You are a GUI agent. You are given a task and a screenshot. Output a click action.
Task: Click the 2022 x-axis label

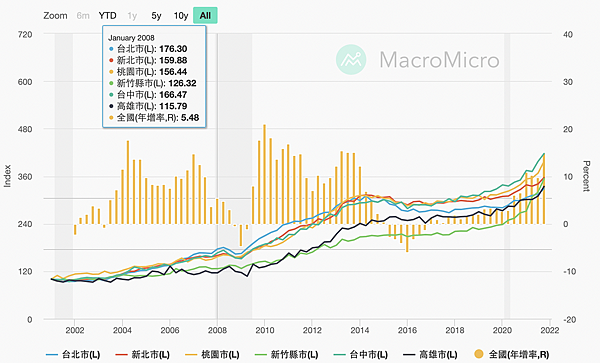tap(551, 330)
